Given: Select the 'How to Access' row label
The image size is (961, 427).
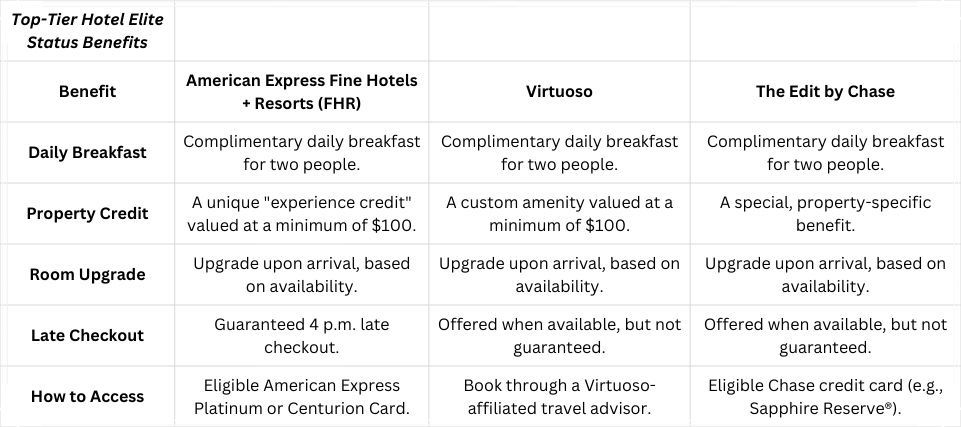Looking at the screenshot, I should 87,396.
